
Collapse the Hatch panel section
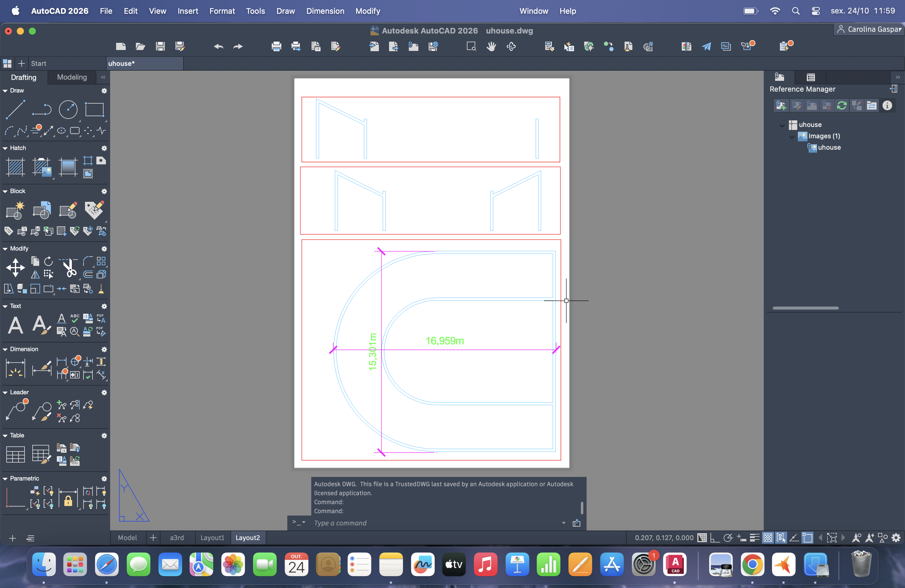coord(5,148)
